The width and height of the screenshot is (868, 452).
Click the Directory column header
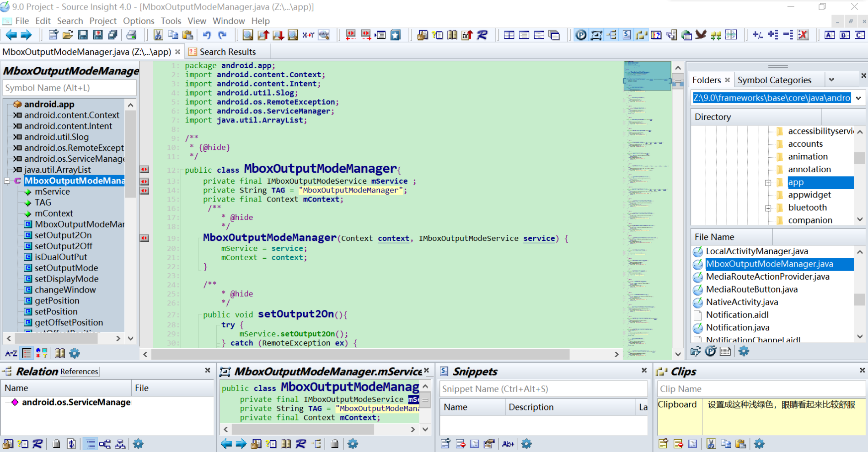click(756, 117)
